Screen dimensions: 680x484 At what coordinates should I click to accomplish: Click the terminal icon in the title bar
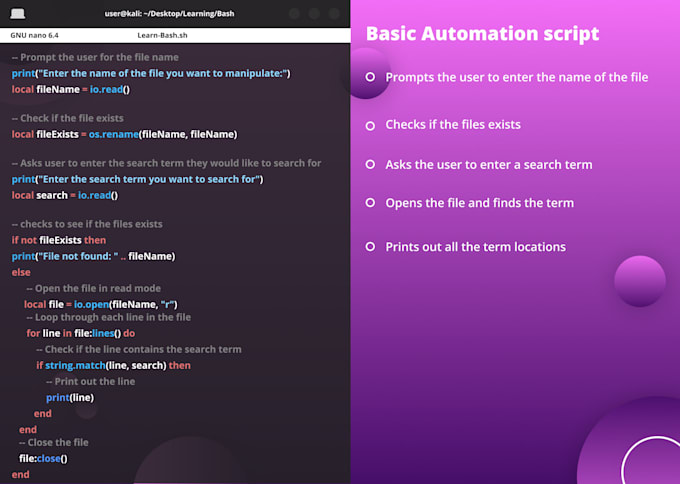18,13
